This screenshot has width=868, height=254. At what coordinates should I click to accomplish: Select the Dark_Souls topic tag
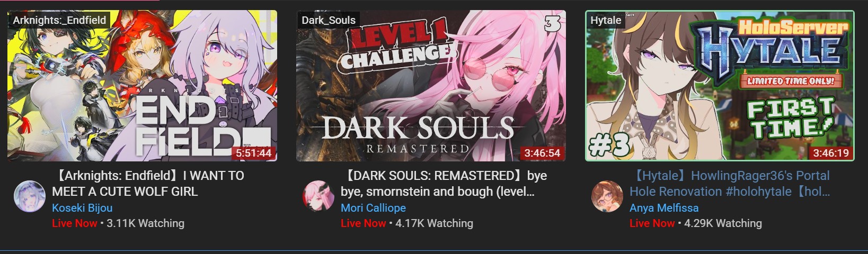[329, 20]
